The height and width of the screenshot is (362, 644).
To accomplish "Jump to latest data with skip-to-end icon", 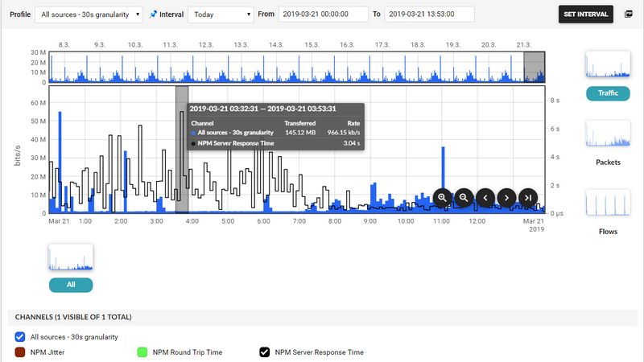I will click(x=527, y=197).
